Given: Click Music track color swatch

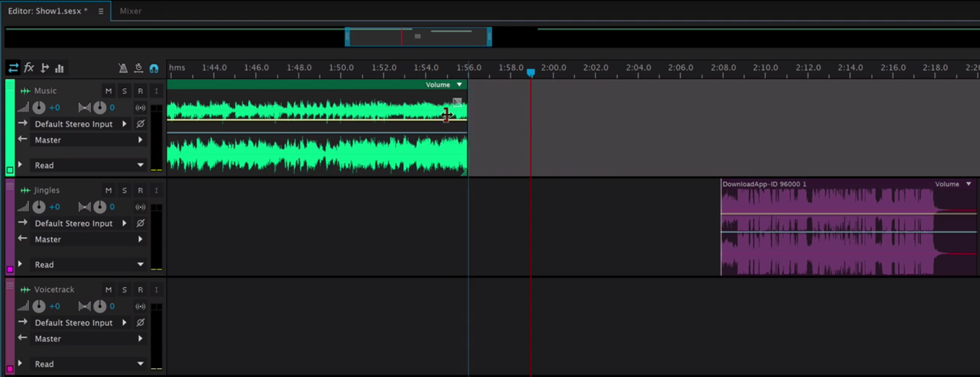Looking at the screenshot, I should 10,171.
